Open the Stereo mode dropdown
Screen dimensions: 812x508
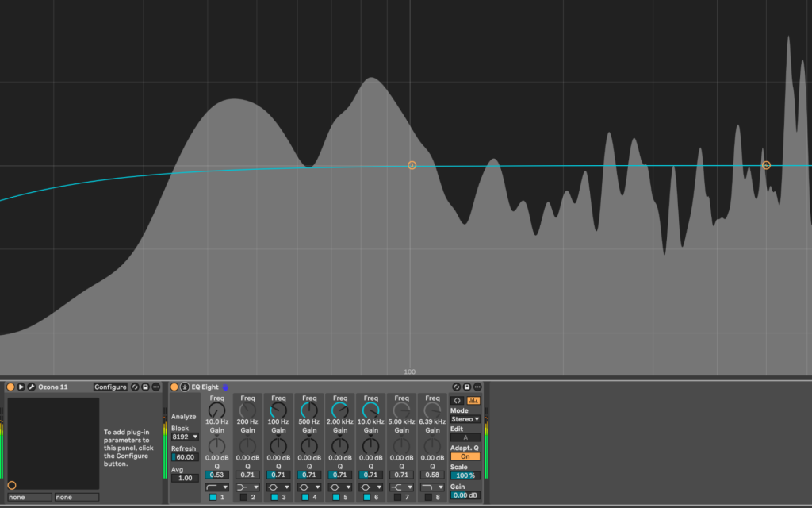pos(465,419)
